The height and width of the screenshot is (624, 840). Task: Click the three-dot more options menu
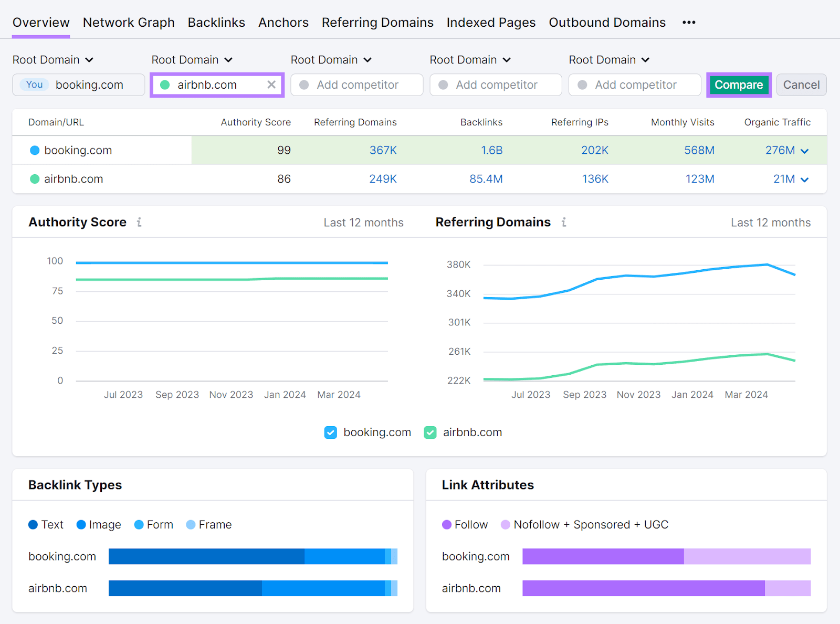pos(688,22)
